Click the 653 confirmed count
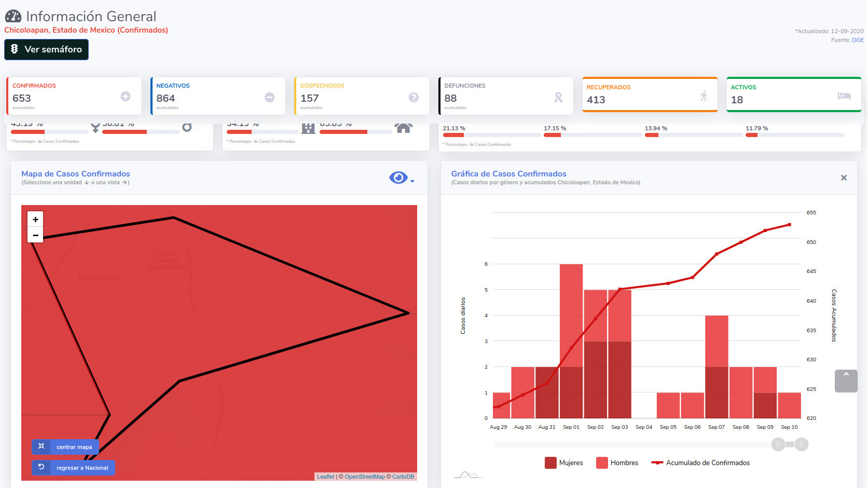 click(x=22, y=98)
